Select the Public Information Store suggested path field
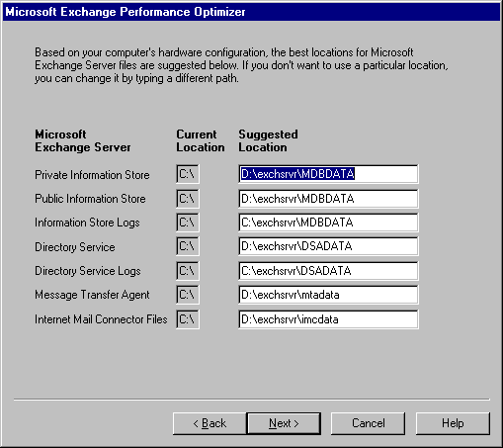Viewport: 503px width, 448px height. tap(328, 199)
